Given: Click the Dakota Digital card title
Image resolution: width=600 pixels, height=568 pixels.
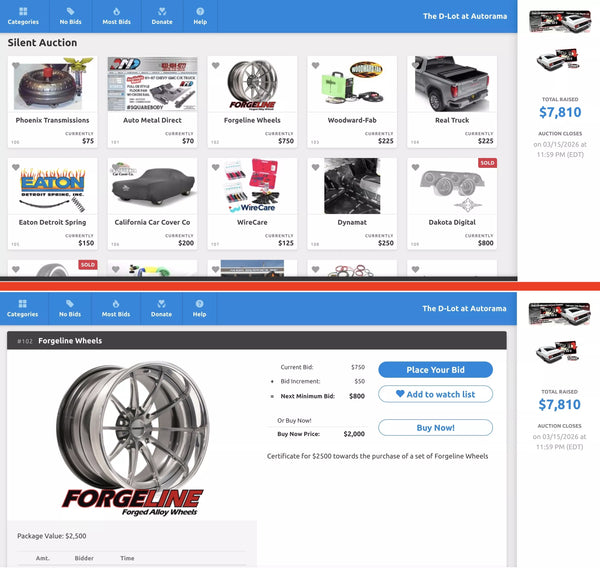Looking at the screenshot, I should 452,222.
